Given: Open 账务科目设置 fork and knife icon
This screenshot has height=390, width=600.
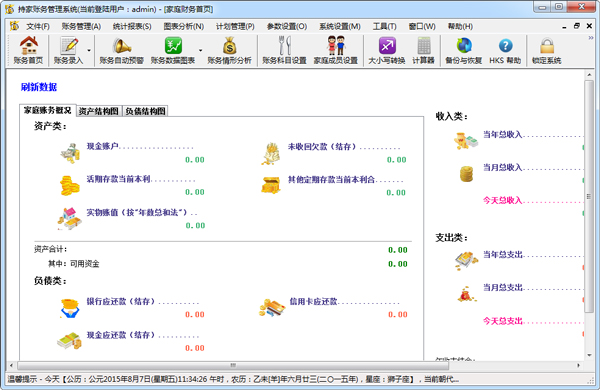Looking at the screenshot, I should (284, 50).
